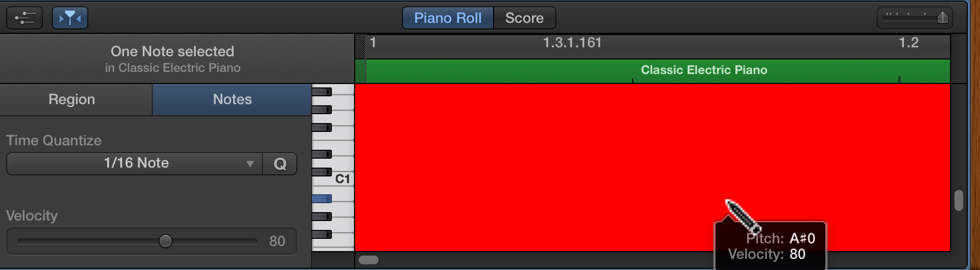The width and height of the screenshot is (980, 270).
Task: Click the topmost black piano key
Action: (322, 92)
